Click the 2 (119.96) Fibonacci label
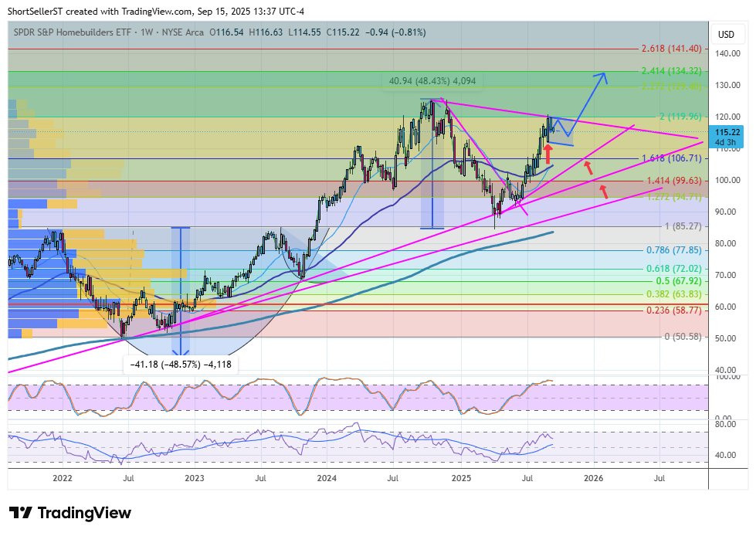Screen dimensions: 756x536 click(680, 116)
